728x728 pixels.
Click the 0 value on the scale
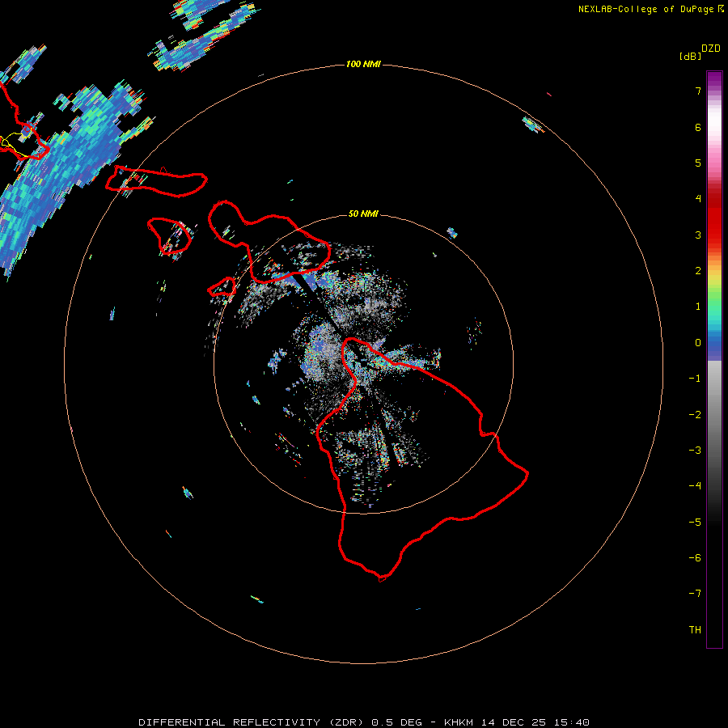click(698, 343)
